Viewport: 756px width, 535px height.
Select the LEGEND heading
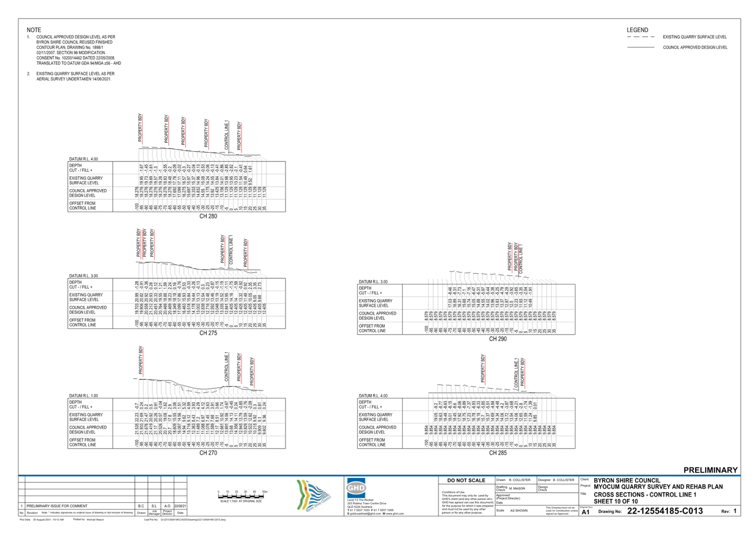638,30
